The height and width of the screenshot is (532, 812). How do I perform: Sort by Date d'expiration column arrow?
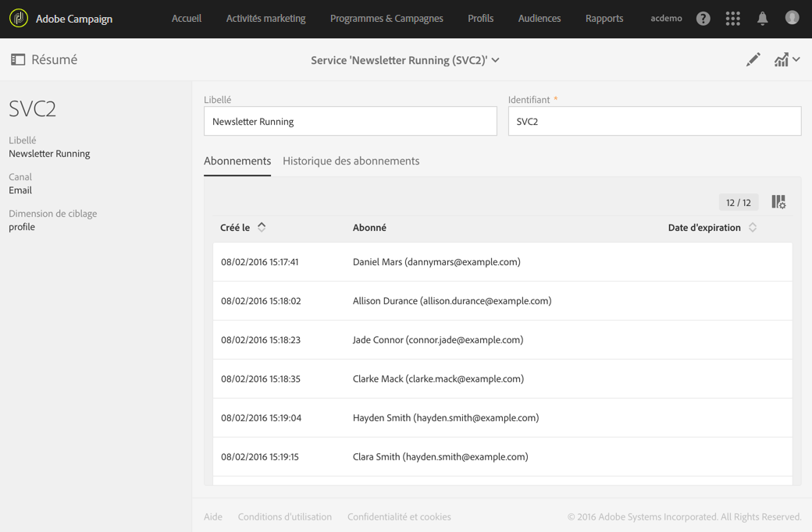[753, 228]
